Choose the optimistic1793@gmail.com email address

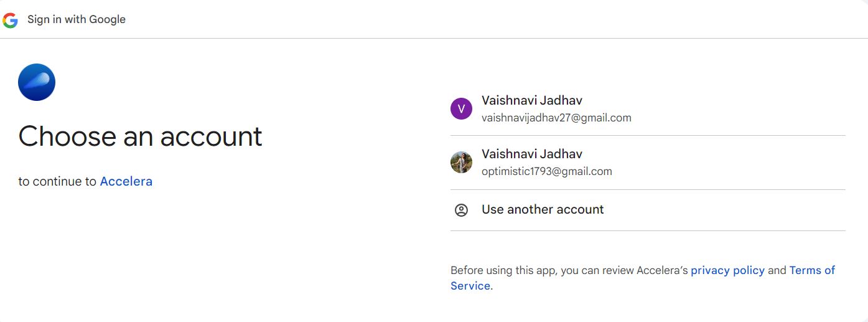(547, 171)
